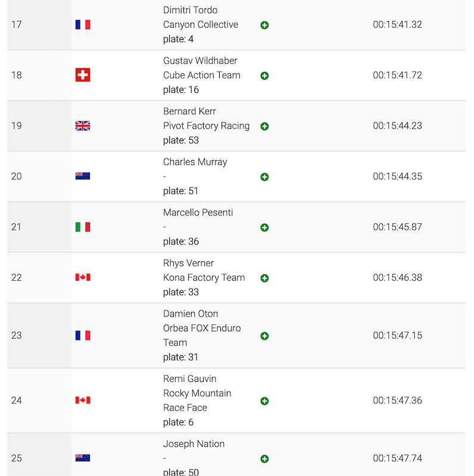474x476 pixels.
Task: Select the team Pivot Factory Racing
Action: pyautogui.click(x=206, y=126)
